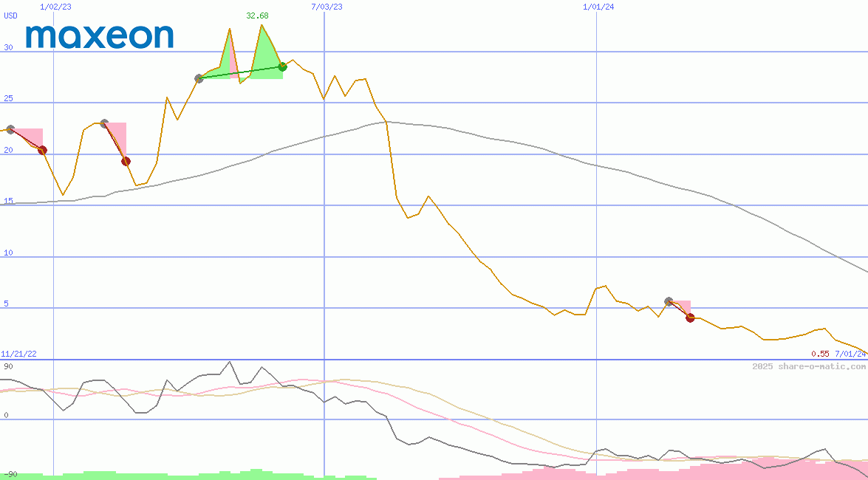Click the Maxeon logo
Image resolution: width=868 pixels, height=480 pixels.
100,36
